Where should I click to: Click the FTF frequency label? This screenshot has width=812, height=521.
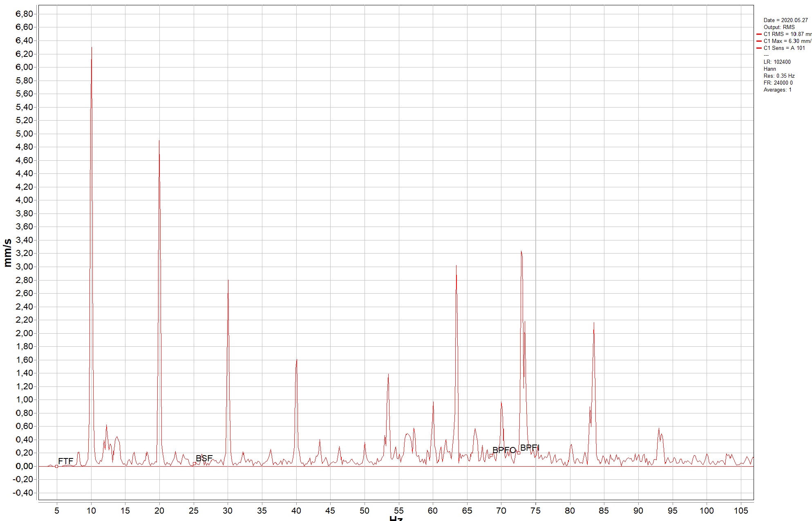[65, 461]
